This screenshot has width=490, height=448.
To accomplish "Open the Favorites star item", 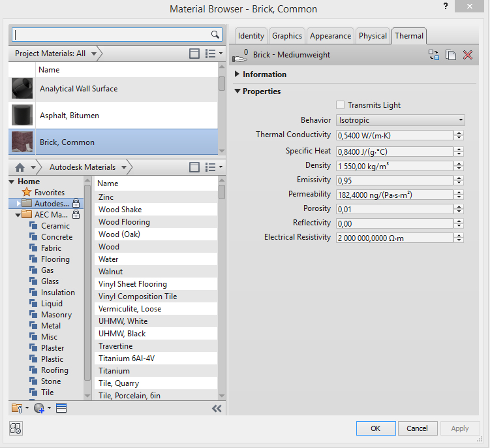I will [44, 192].
